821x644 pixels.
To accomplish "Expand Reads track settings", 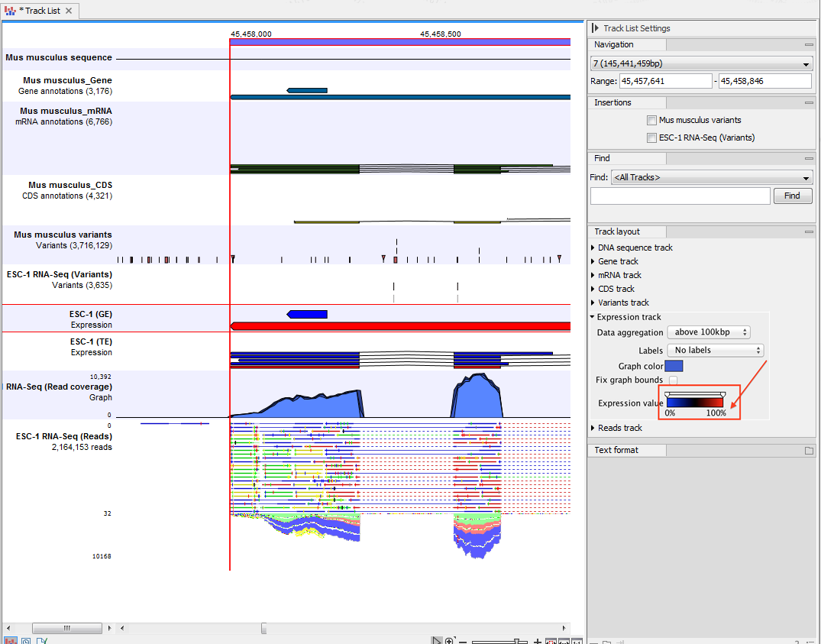I will [593, 429].
